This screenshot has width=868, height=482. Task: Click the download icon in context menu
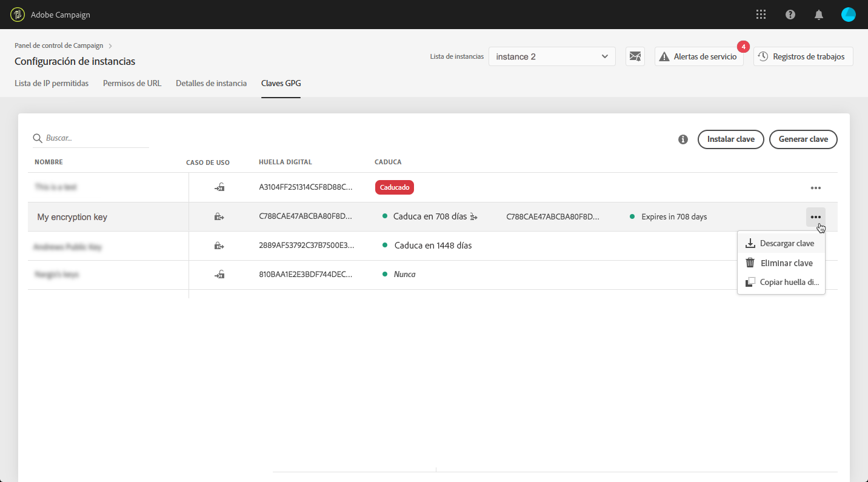point(750,243)
